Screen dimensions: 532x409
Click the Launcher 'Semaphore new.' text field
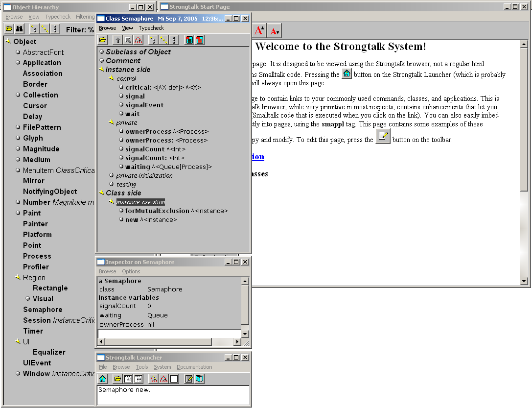coord(173,395)
